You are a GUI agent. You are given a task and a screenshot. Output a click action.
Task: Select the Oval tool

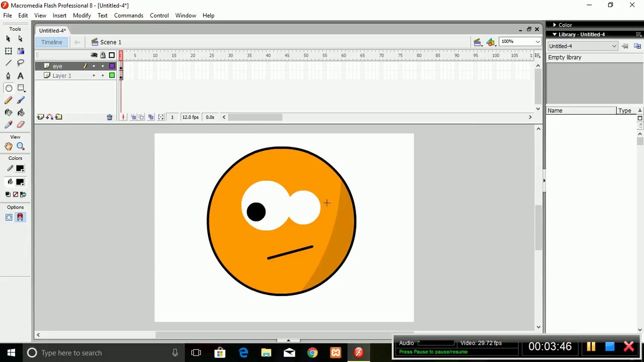point(8,88)
